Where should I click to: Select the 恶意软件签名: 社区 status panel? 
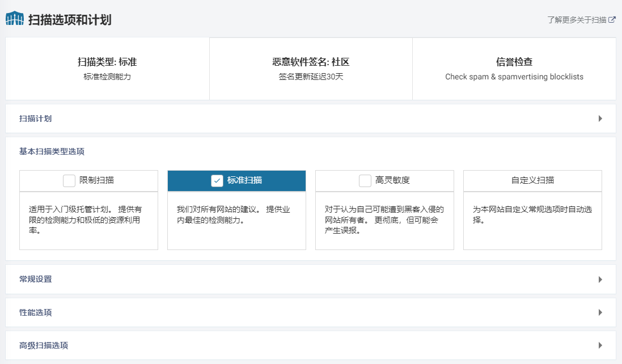311,69
